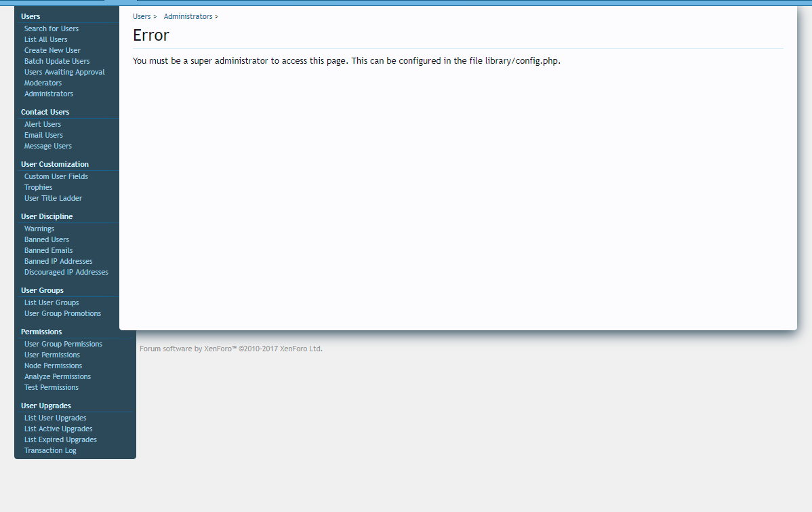812x512 pixels.
Task: Open User Title Ladder
Action: [53, 198]
